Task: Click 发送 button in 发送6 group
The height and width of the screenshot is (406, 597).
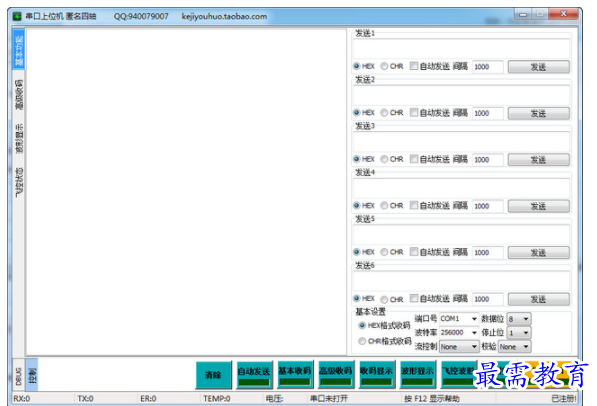Action: click(x=538, y=299)
